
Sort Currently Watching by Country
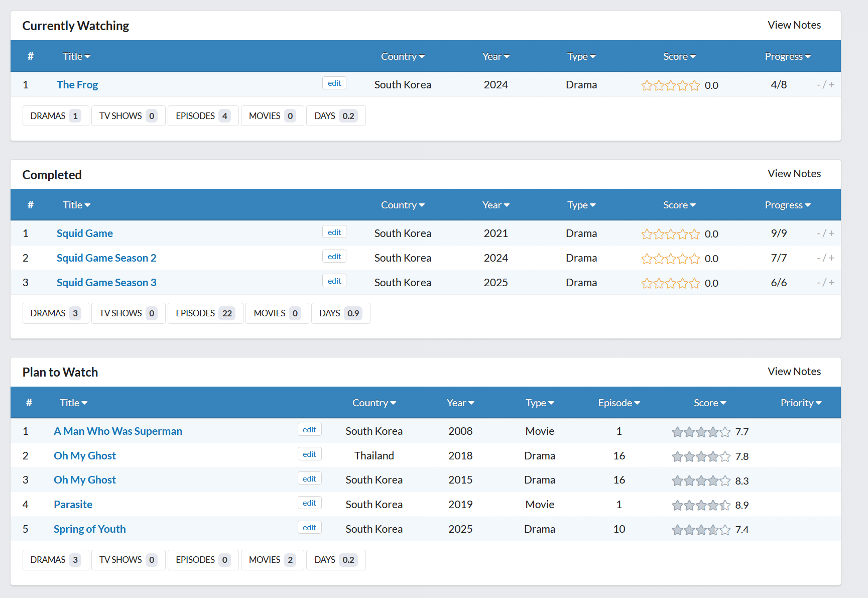pyautogui.click(x=403, y=56)
